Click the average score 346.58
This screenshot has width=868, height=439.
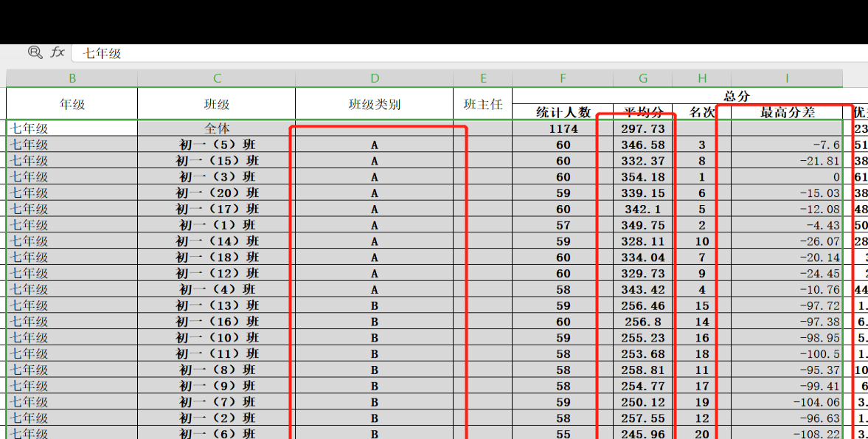click(x=642, y=145)
